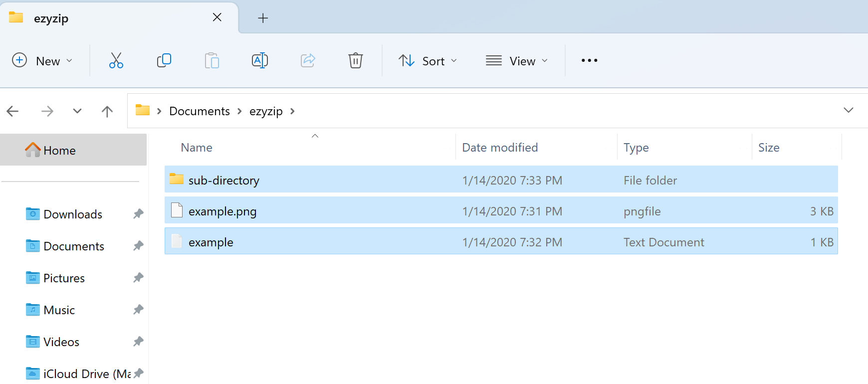Select the example.png file
Viewport: 868px width, 384px height.
pyautogui.click(x=501, y=210)
